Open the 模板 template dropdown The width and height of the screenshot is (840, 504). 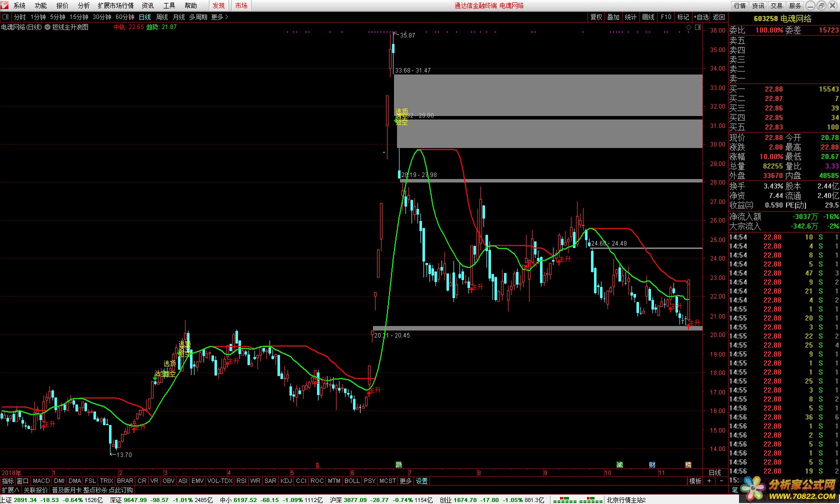tap(695, 481)
